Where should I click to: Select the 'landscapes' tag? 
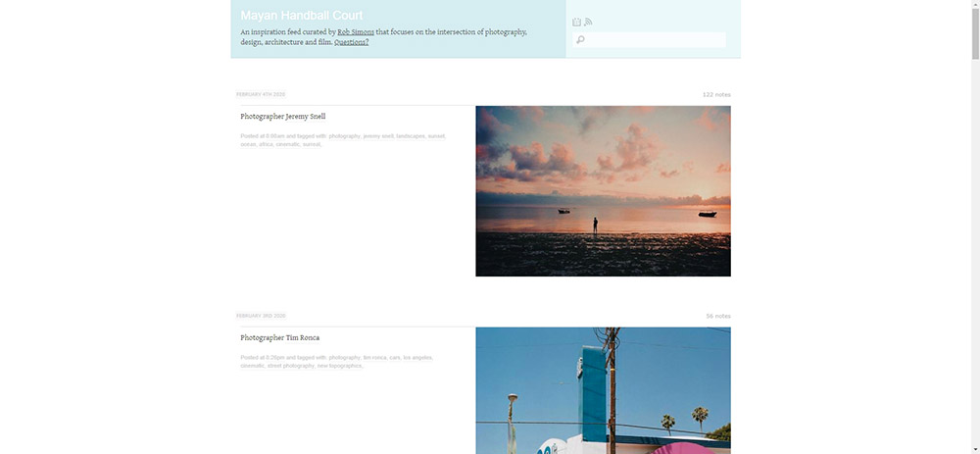[x=411, y=136]
